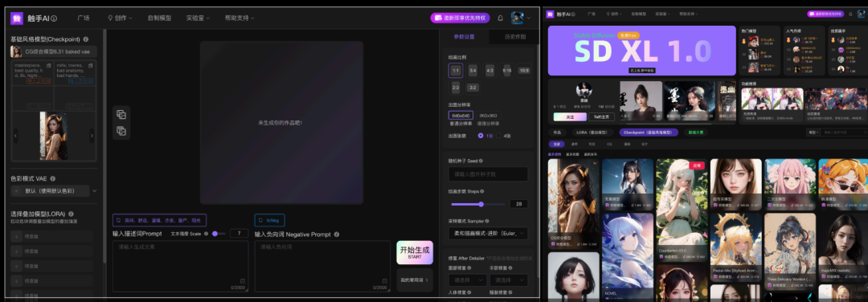Viewport: 868px width, 302px height.
Task: Click info icon next to 文本强度 Scale
Action: pos(206,234)
